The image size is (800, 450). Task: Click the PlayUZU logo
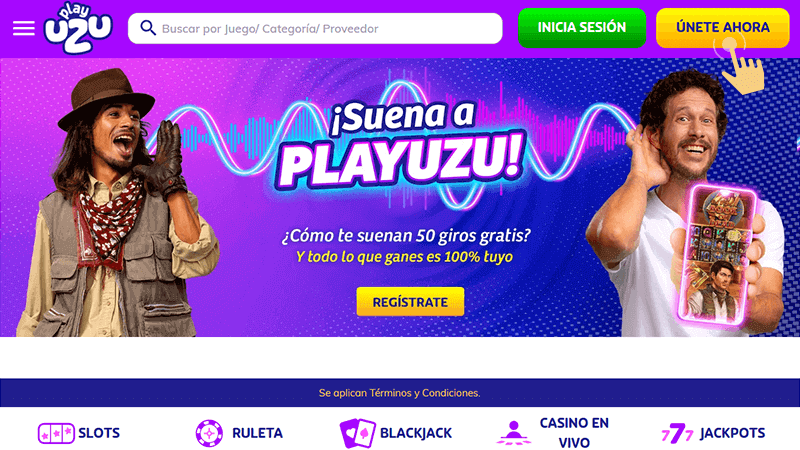[78, 28]
